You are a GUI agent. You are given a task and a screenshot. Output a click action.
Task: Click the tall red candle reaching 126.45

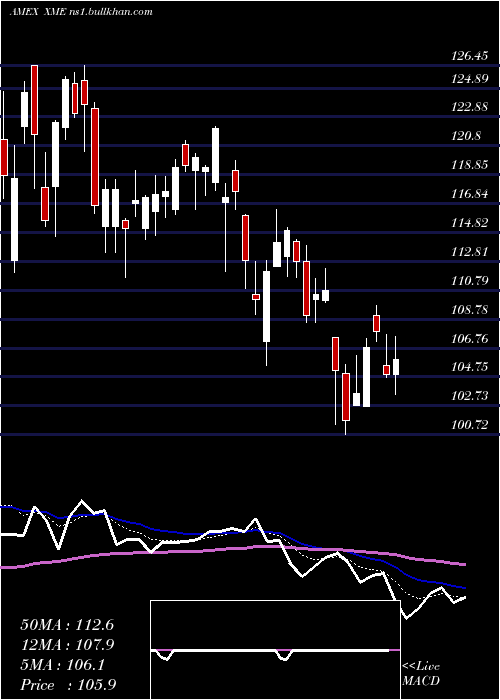[x=34, y=100]
